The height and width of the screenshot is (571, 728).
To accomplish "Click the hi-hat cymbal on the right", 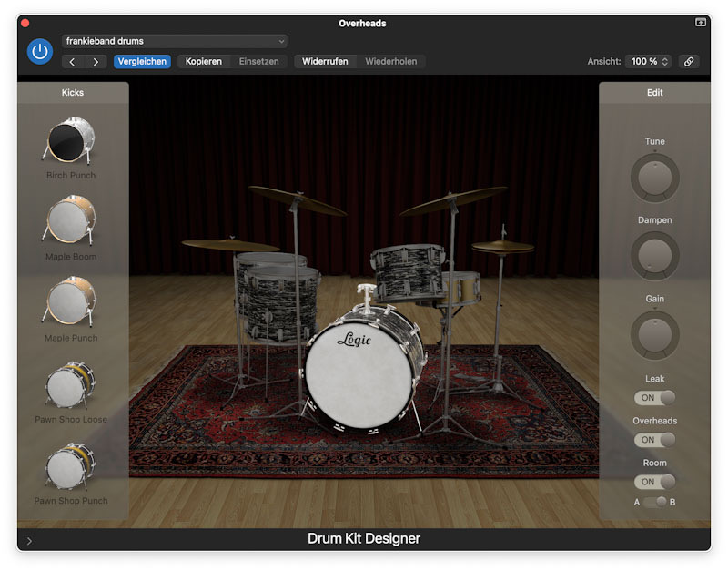I will pyautogui.click(x=502, y=247).
